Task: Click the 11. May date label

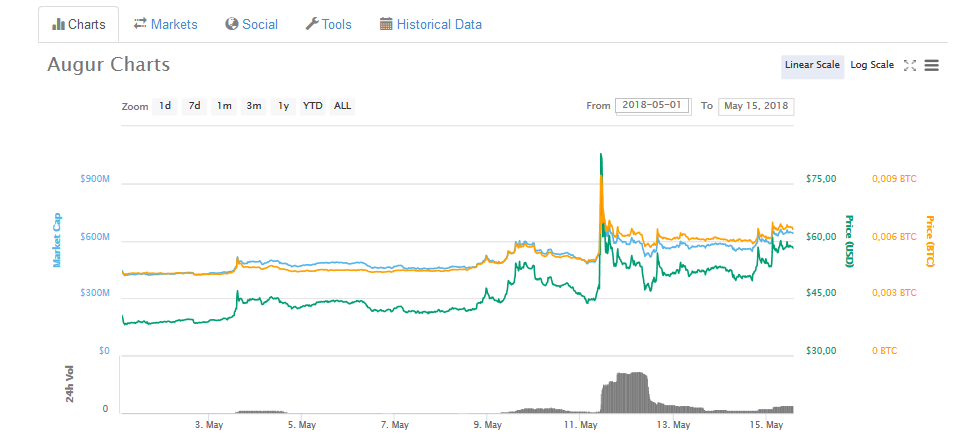Action: pos(580,425)
